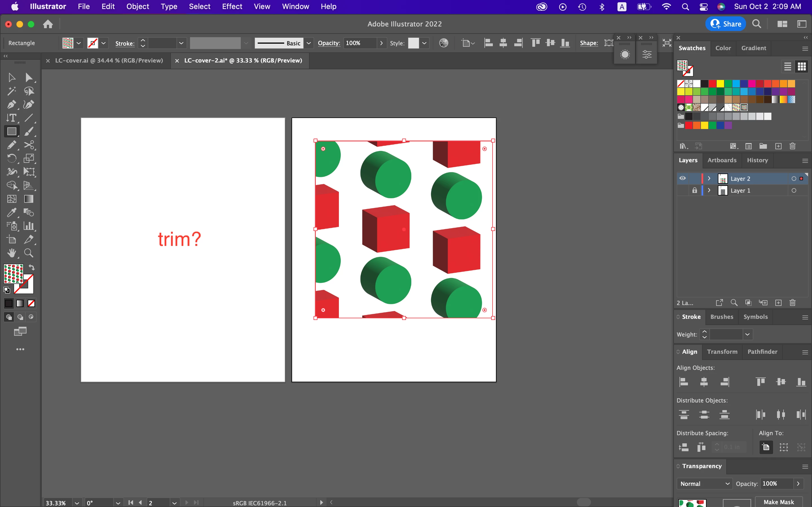Select the Hand tool

point(11,253)
